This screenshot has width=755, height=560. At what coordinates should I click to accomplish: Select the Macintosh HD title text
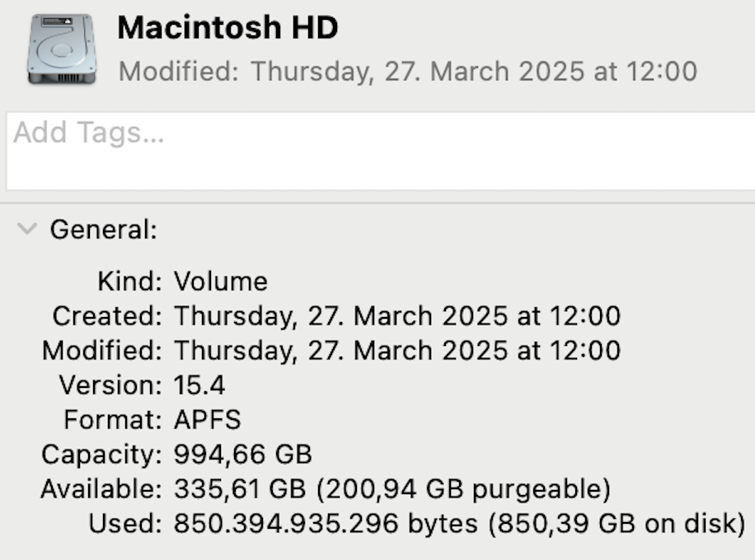pyautogui.click(x=227, y=29)
